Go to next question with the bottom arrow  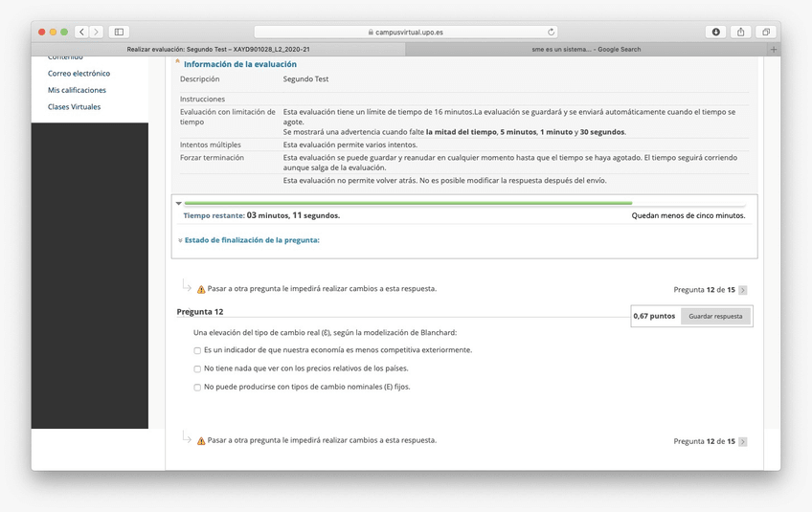(743, 441)
